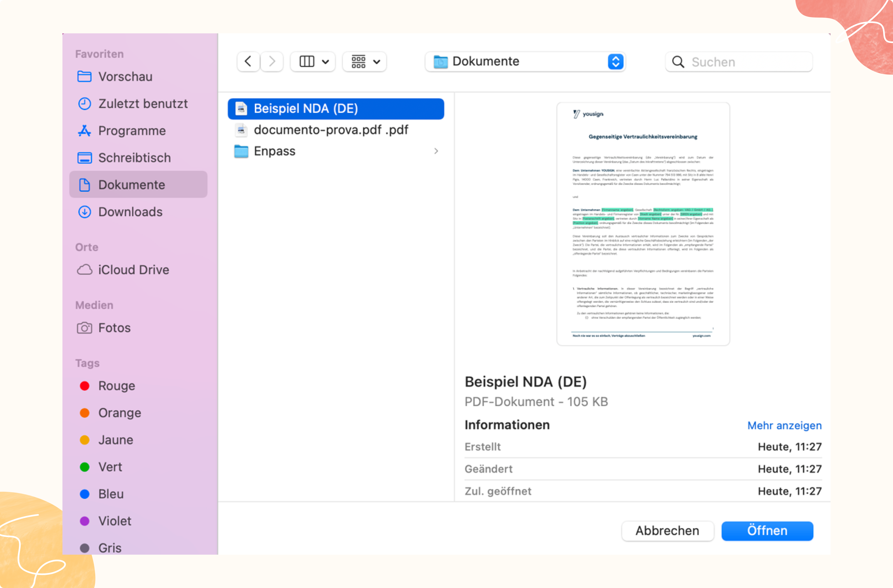Viewport: 893px width, 588px height.
Task: Filter by the red Rouge tag
Action: click(116, 386)
